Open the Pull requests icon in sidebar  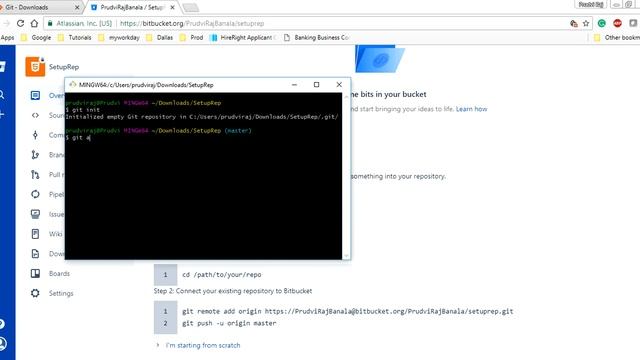(35, 175)
